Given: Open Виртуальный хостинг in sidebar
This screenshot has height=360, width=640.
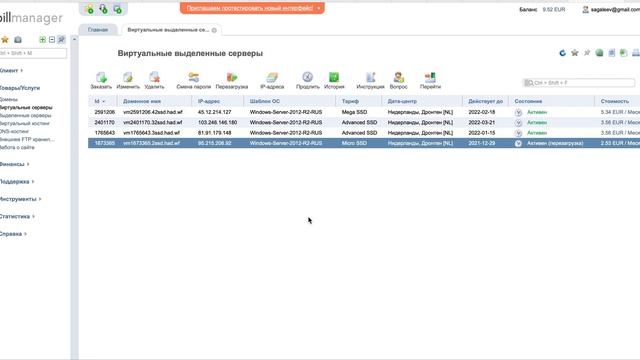Looking at the screenshot, I should tap(24, 123).
